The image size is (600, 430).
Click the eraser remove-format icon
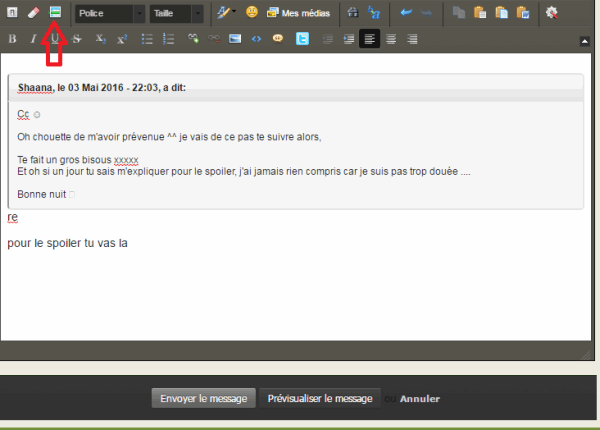pyautogui.click(x=34, y=13)
